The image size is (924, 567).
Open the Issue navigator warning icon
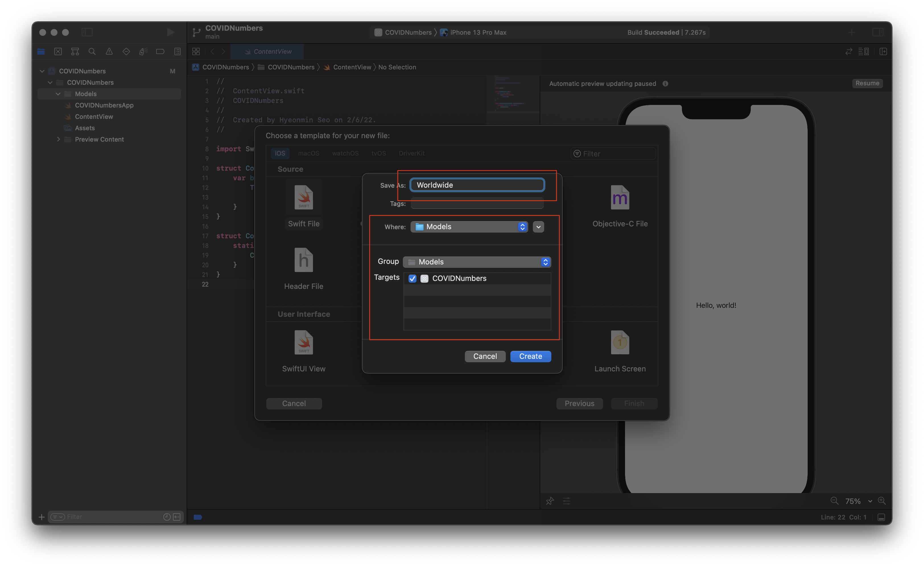coord(109,51)
